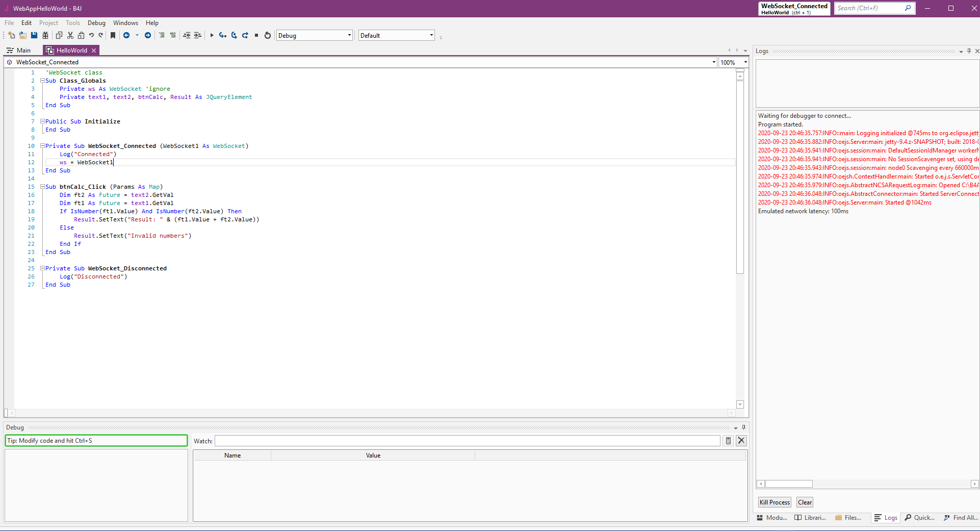This screenshot has width=980, height=531.
Task: Collapse the btnCalc_Click sub
Action: 43,187
